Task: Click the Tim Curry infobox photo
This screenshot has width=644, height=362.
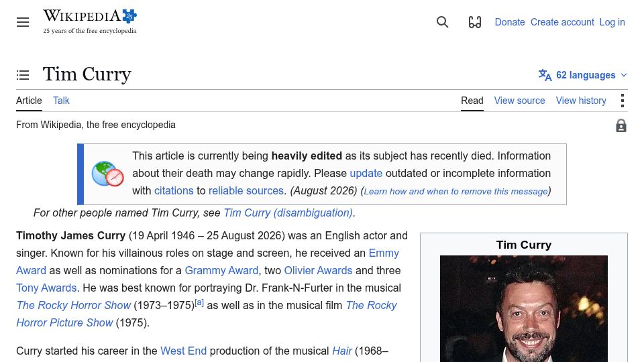Action: [x=524, y=308]
